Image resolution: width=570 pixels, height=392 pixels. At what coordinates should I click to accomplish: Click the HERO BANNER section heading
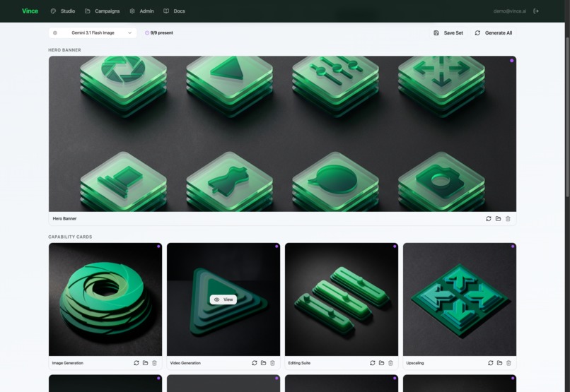[64, 50]
